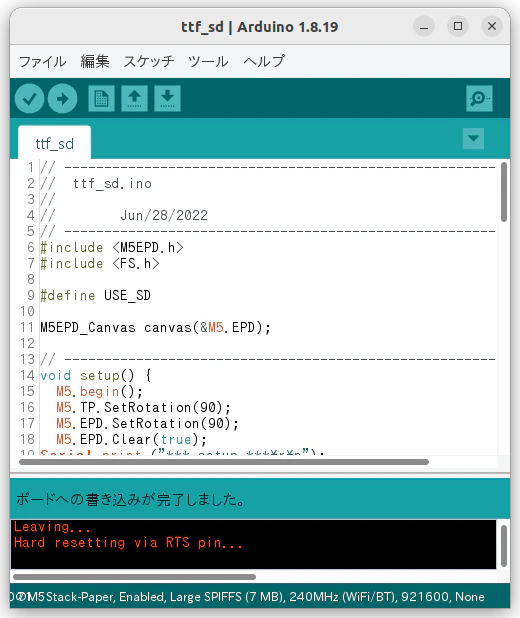
Task: Click the '#include <M5EPD.h>' line
Action: click(x=112, y=248)
